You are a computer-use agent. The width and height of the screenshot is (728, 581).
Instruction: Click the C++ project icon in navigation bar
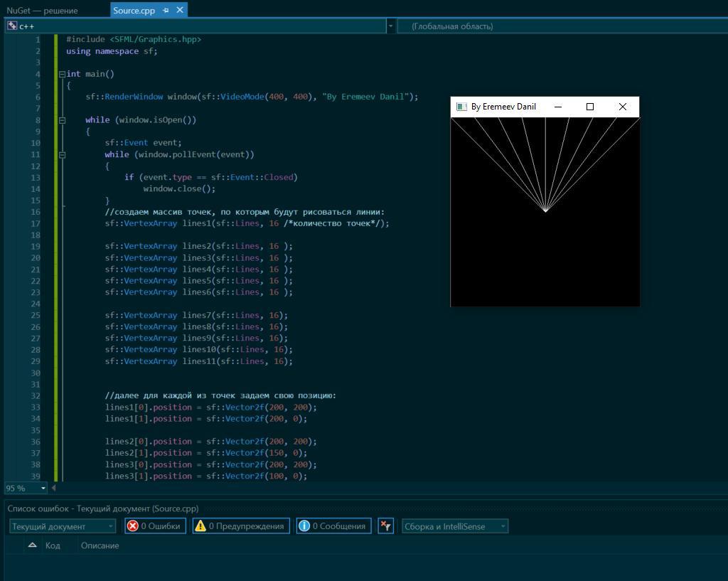[x=12, y=26]
